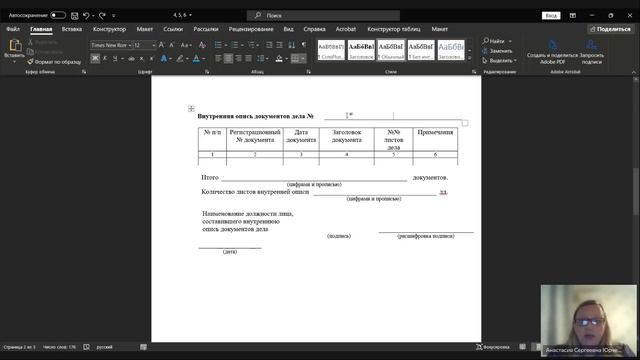Image resolution: width=640 pixels, height=360 pixels.
Task: Open the Quick Access Toolbar customize dropdown
Action: (113, 16)
